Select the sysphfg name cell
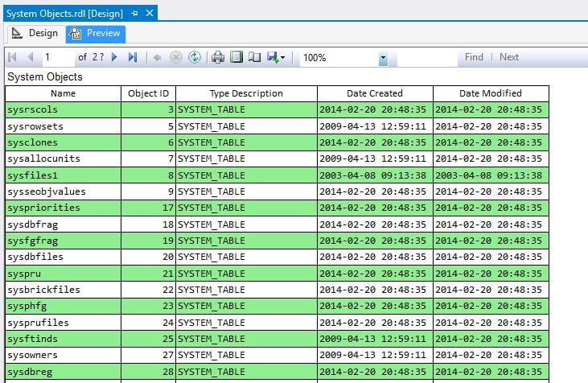 point(63,306)
